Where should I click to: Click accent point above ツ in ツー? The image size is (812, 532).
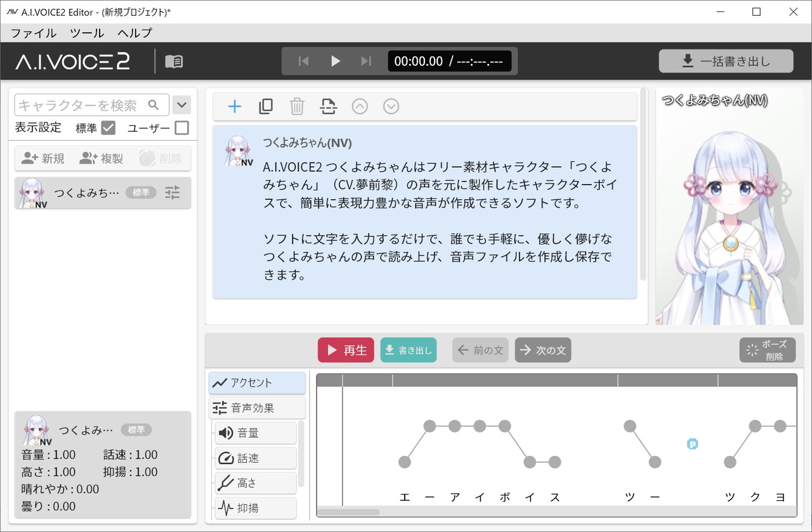[x=630, y=426]
